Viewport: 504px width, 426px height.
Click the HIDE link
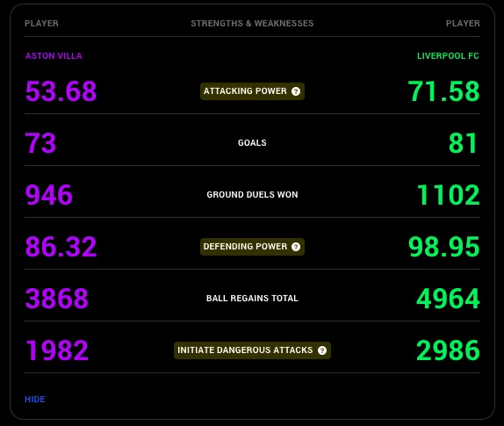pyautogui.click(x=35, y=400)
